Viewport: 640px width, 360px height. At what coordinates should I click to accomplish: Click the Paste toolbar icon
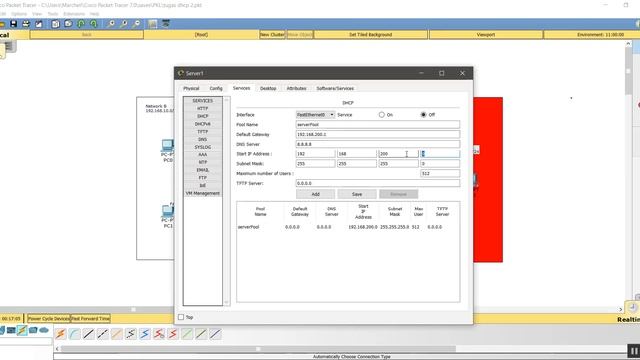68,24
